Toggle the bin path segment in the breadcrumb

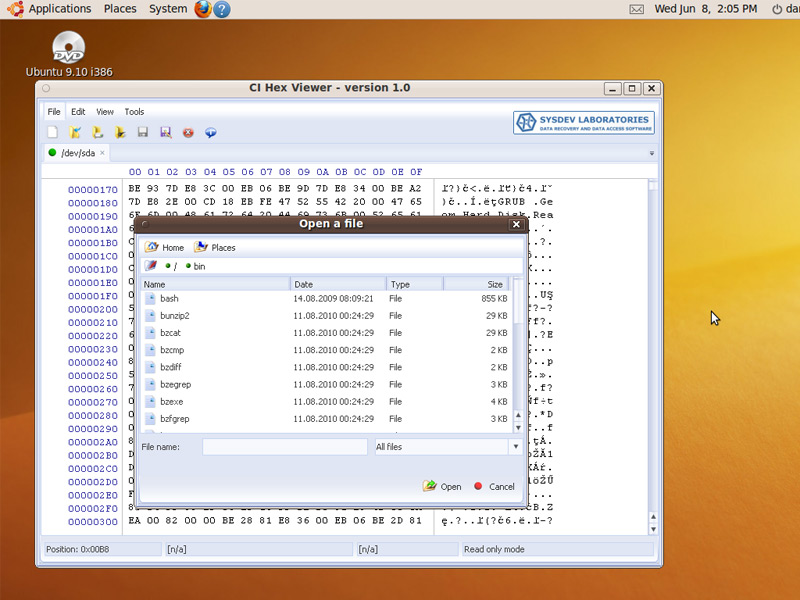(x=193, y=266)
